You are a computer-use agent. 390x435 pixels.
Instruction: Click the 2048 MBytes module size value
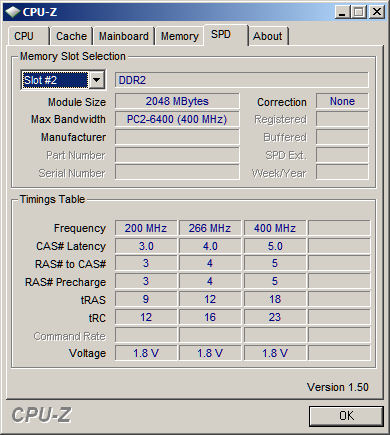click(177, 101)
